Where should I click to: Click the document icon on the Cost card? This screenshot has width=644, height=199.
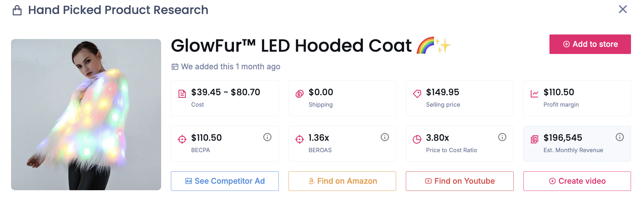click(183, 92)
